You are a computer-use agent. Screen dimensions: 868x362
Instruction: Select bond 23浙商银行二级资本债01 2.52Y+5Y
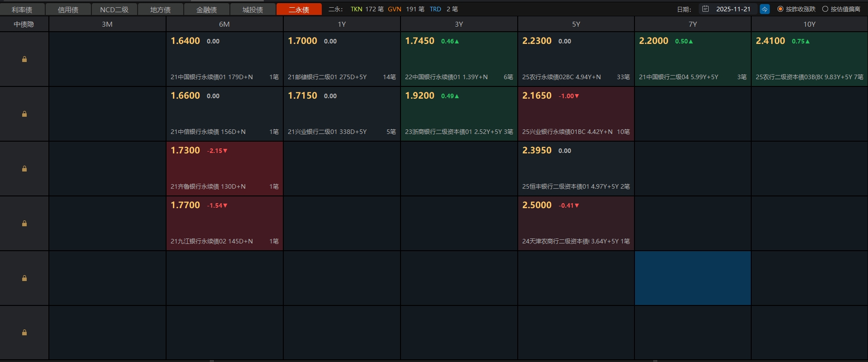click(x=453, y=132)
